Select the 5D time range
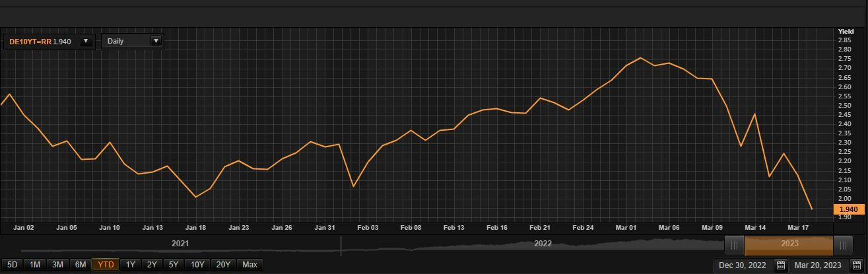 coord(12,265)
